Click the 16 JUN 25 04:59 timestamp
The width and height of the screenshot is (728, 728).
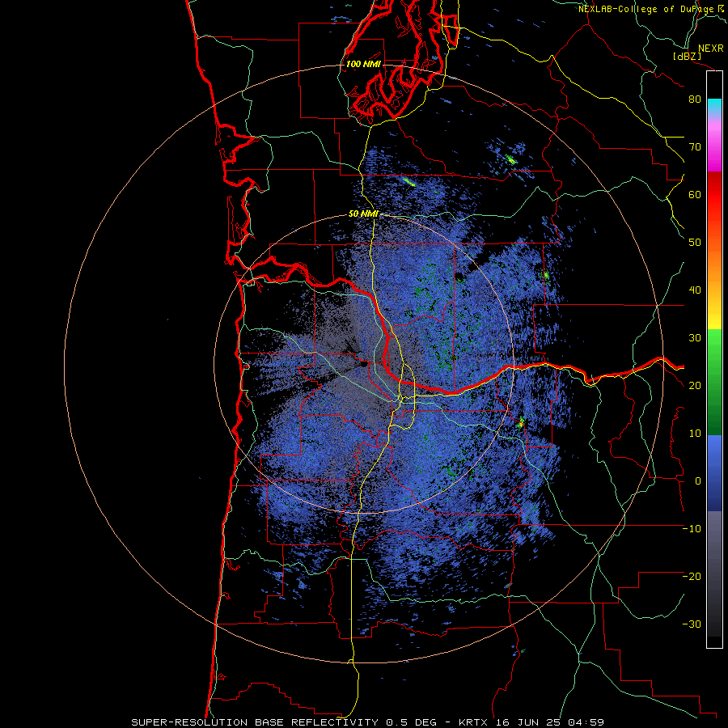click(550, 722)
